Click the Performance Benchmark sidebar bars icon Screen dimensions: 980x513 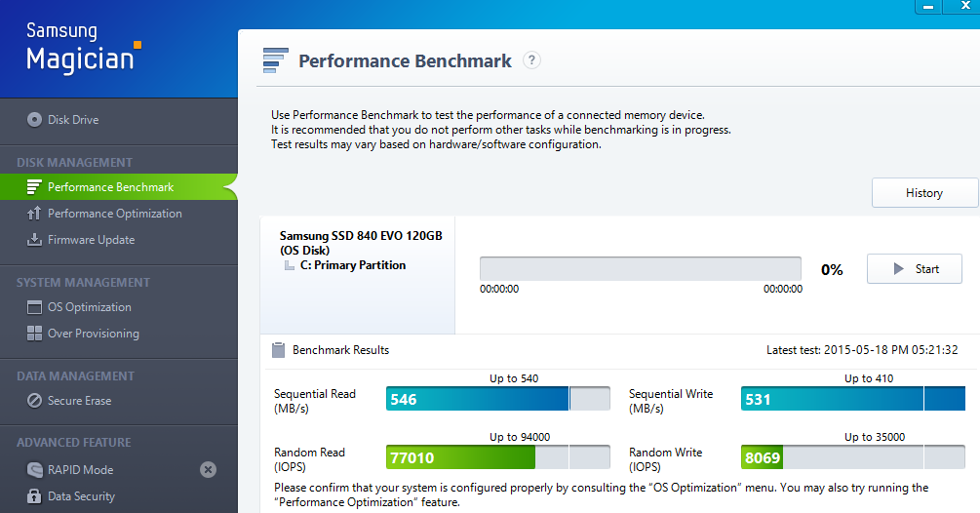(34, 187)
